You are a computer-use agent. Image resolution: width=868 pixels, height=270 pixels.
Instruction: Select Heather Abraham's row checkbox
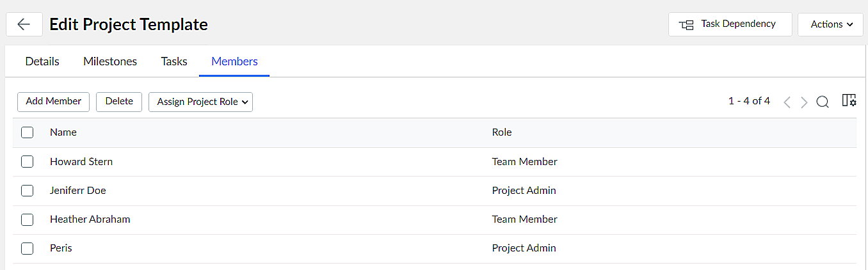(27, 219)
